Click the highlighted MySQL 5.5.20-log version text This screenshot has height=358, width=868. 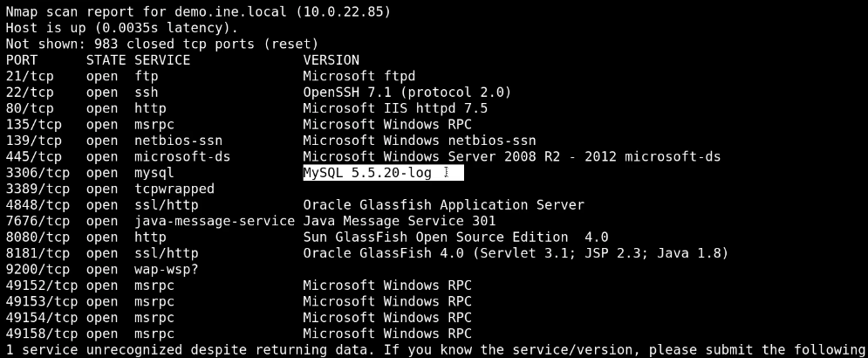(367, 173)
